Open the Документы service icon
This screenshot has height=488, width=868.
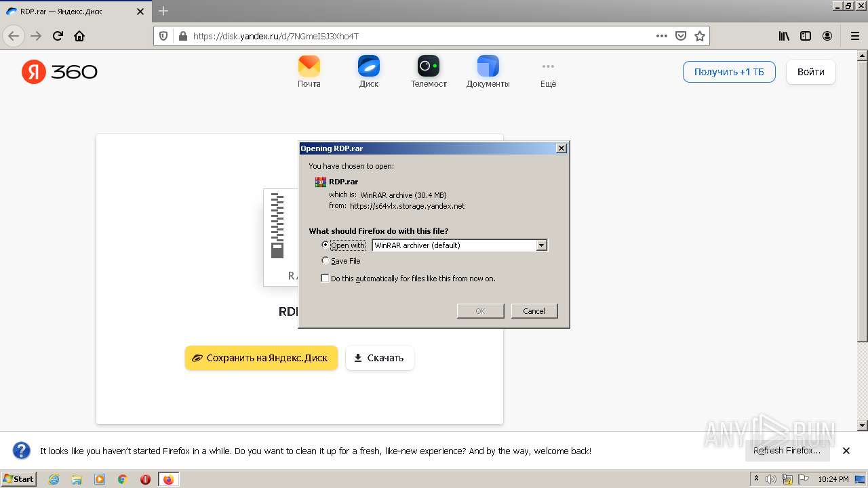tap(488, 71)
